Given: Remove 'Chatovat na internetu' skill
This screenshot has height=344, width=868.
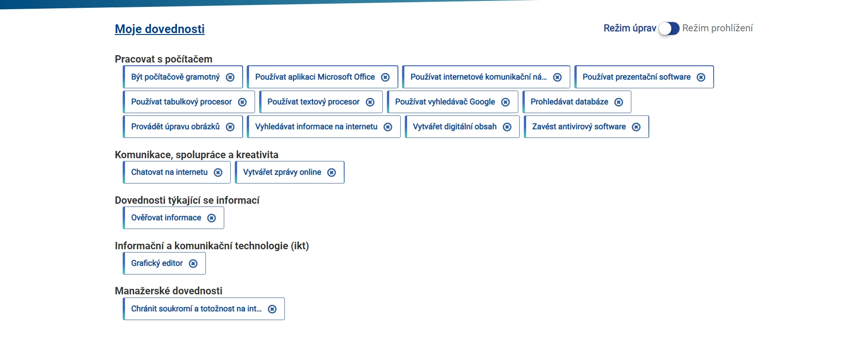Looking at the screenshot, I should point(218,172).
